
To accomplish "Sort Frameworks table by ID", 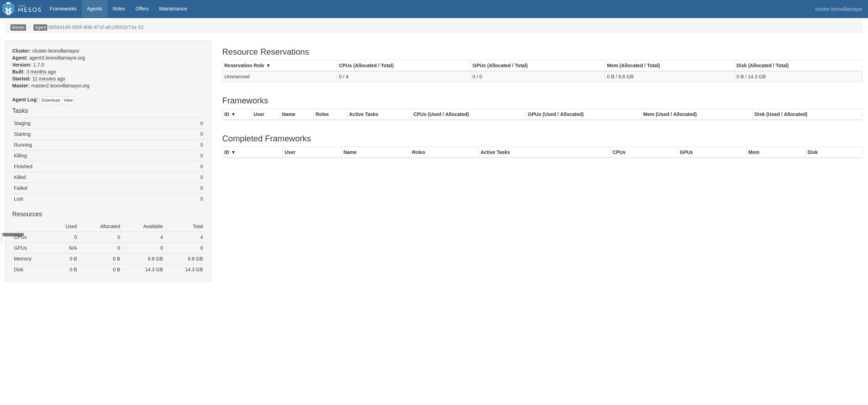I will pos(237,114).
